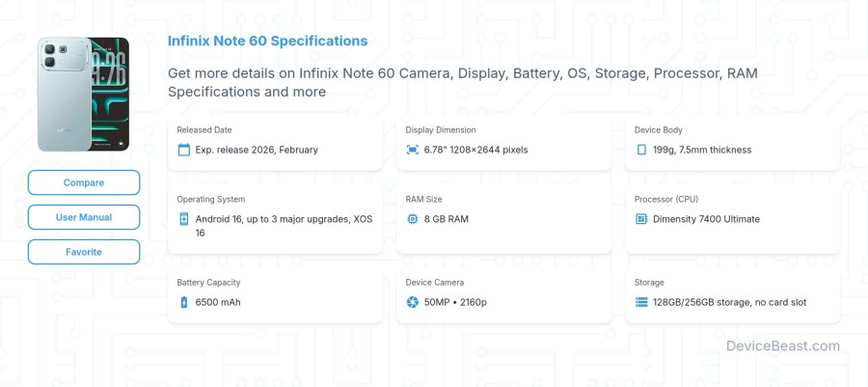Screen dimensions: 868x387
Task: Select the text 'Dimensity 7400 Ultimate'
Action: [x=706, y=219]
